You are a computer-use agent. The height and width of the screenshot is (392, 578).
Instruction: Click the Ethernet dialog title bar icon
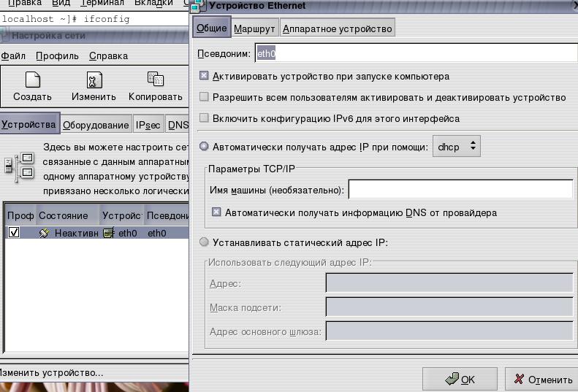(198, 6)
